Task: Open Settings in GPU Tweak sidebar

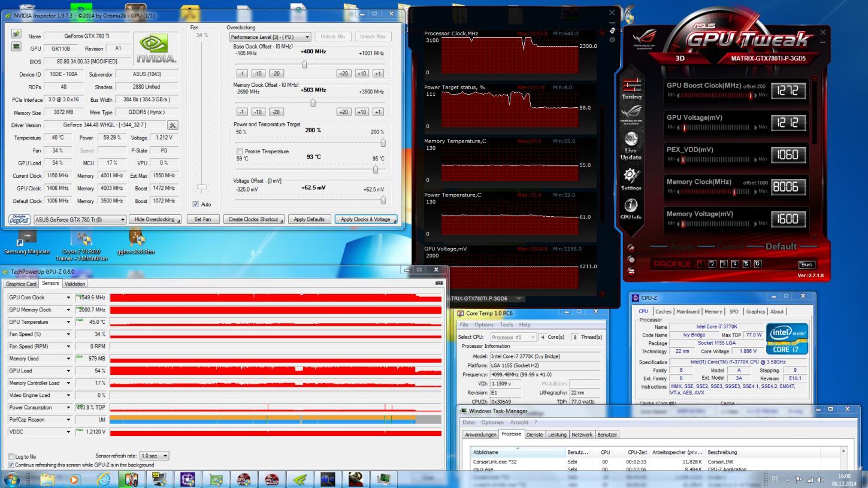Action: (631, 179)
